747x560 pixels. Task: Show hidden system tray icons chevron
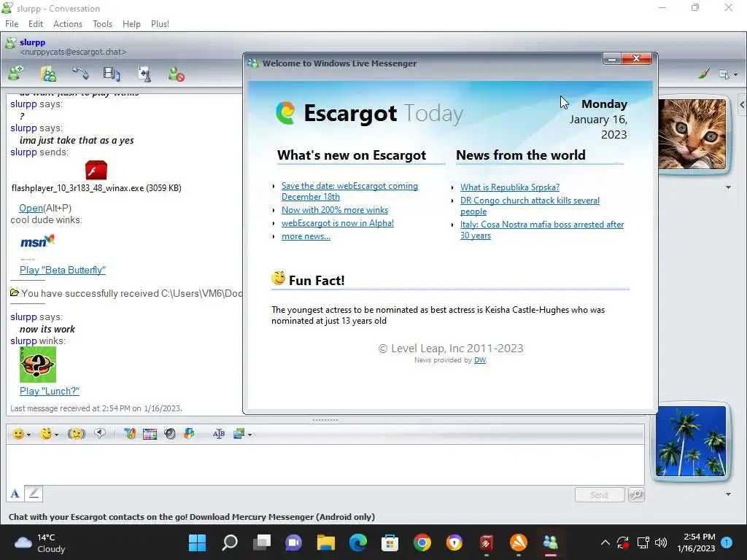[x=605, y=542]
